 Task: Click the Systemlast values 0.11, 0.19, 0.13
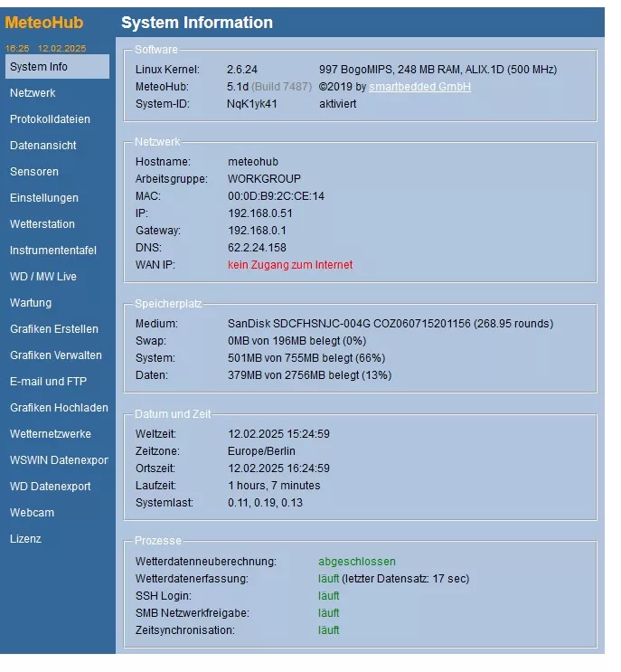265,503
